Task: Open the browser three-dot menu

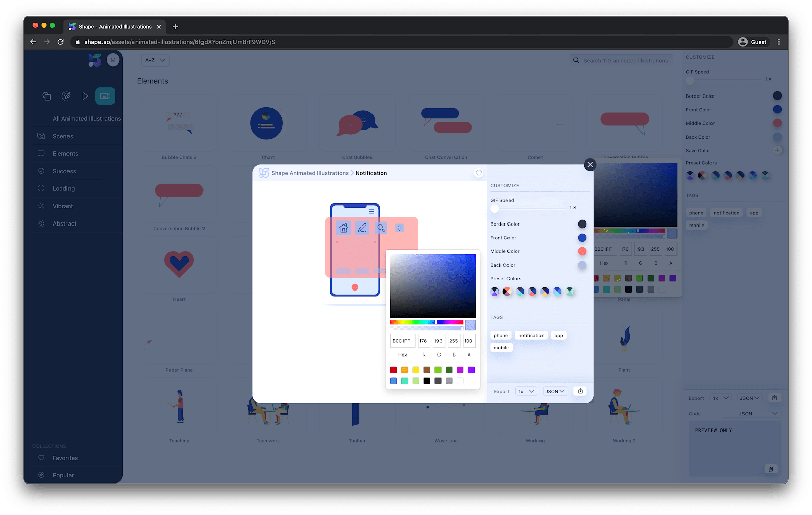Action: click(x=779, y=42)
